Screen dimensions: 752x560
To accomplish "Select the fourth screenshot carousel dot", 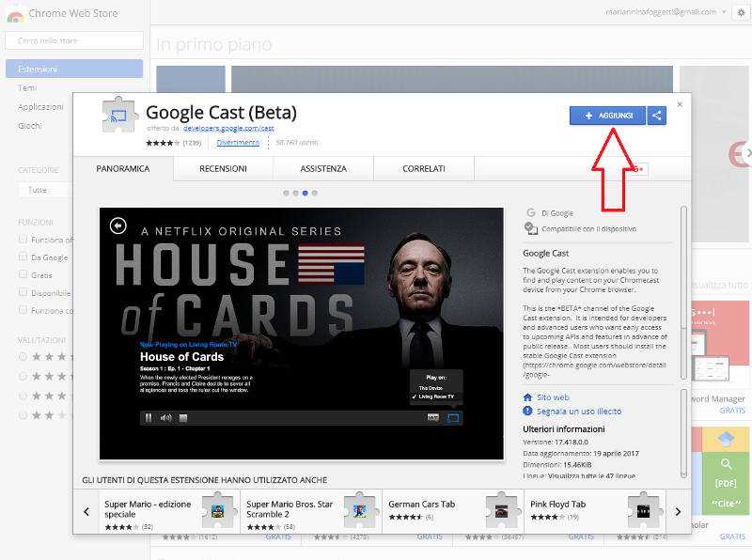I will pos(315,194).
